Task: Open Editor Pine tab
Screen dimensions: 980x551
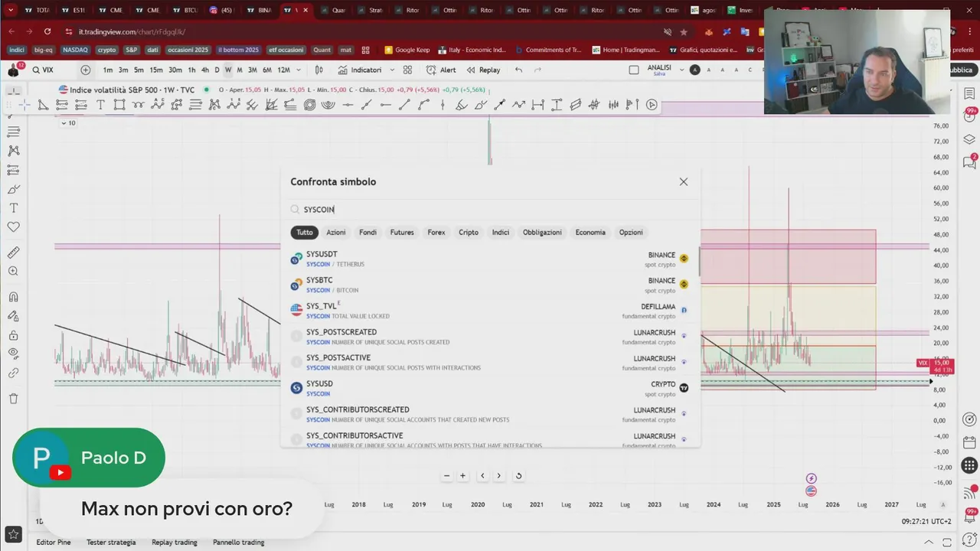Action: click(54, 543)
